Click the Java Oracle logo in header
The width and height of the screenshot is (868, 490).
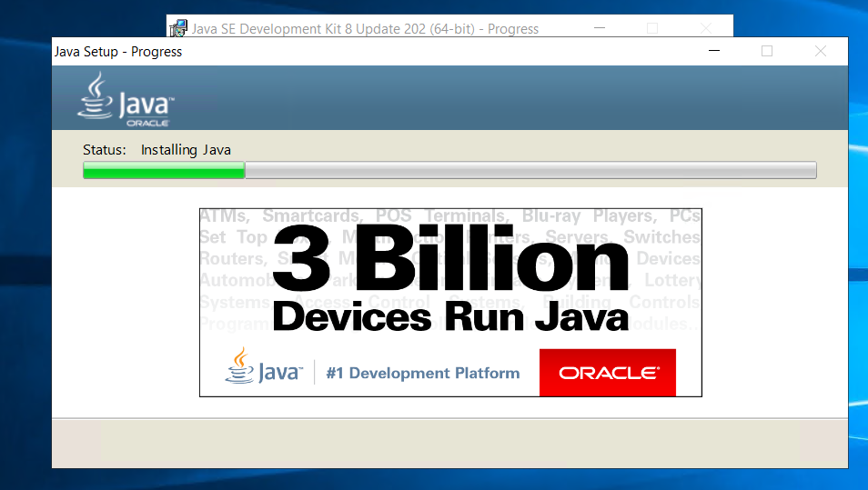126,100
